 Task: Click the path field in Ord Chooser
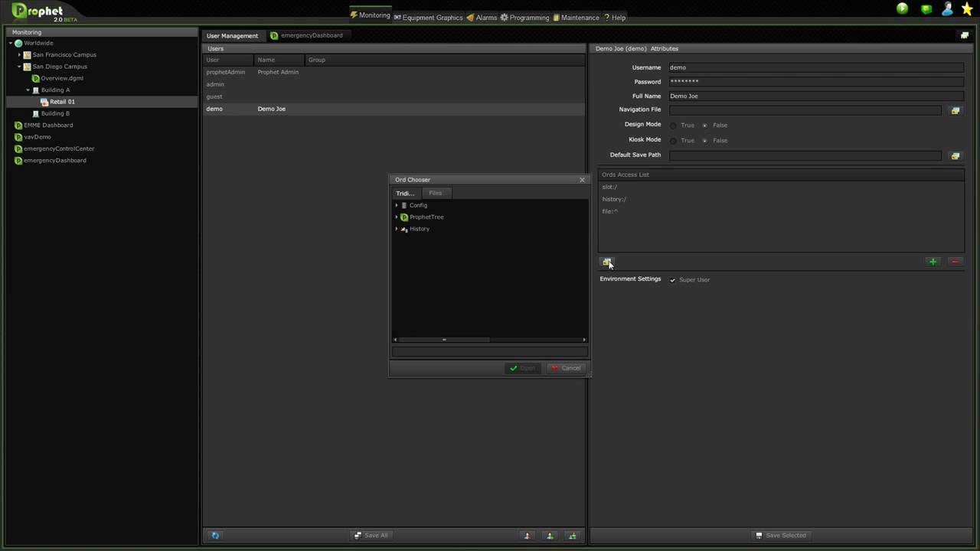pyautogui.click(x=490, y=352)
